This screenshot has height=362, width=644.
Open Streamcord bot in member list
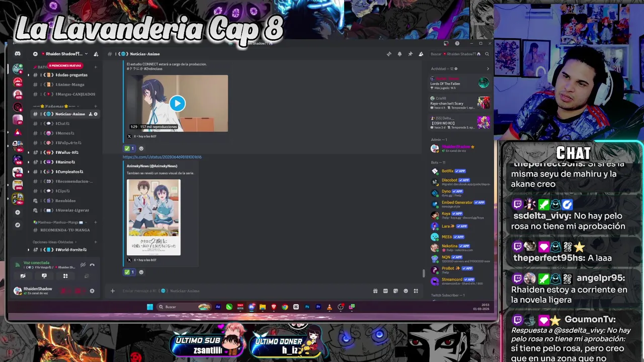[460, 281]
